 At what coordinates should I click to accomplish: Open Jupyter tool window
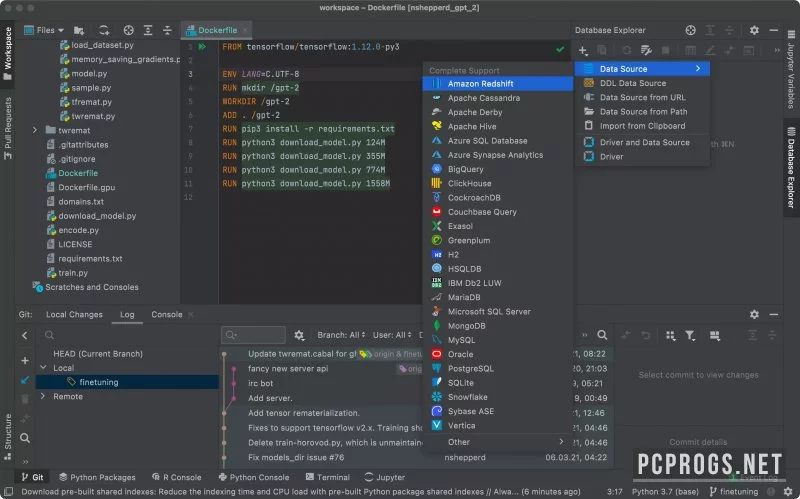pos(385,477)
